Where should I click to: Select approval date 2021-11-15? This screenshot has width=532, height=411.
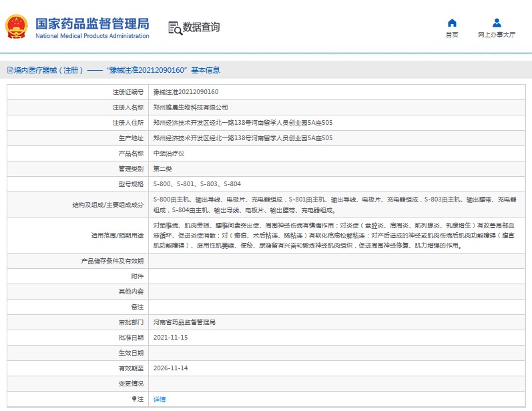[170, 338]
